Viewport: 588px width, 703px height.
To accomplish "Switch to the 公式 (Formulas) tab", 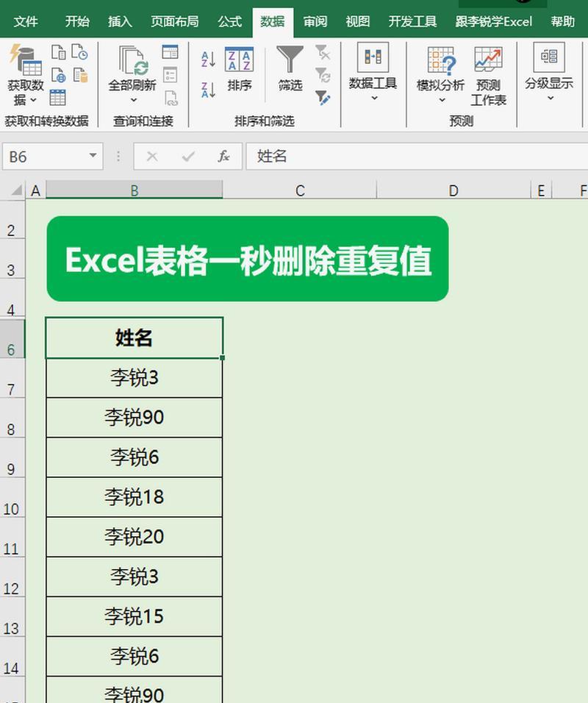I will (229, 21).
